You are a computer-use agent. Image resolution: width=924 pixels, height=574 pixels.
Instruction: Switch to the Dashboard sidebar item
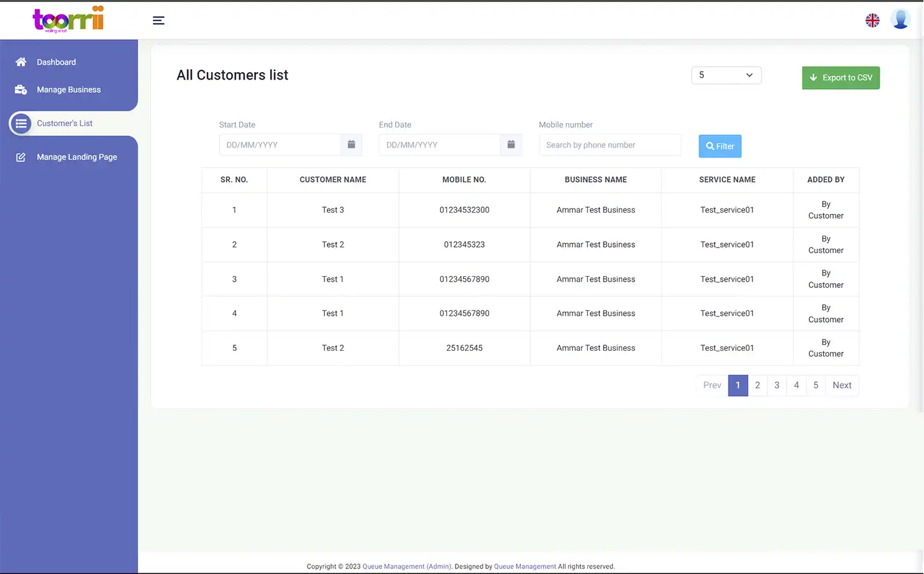click(56, 62)
